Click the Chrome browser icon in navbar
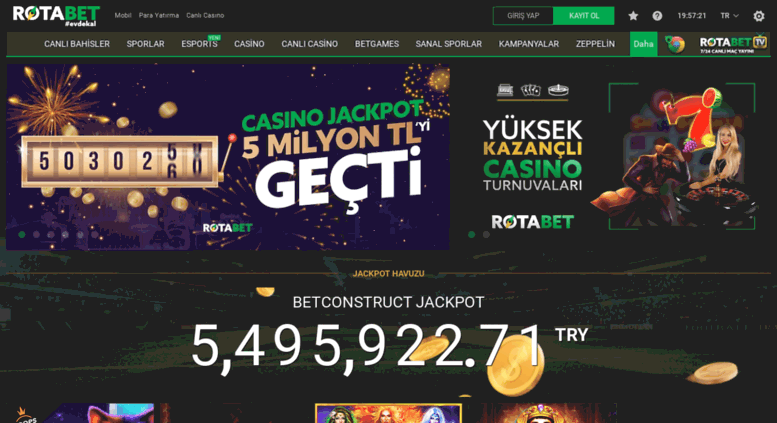Image resolution: width=777 pixels, height=423 pixels. [675, 44]
